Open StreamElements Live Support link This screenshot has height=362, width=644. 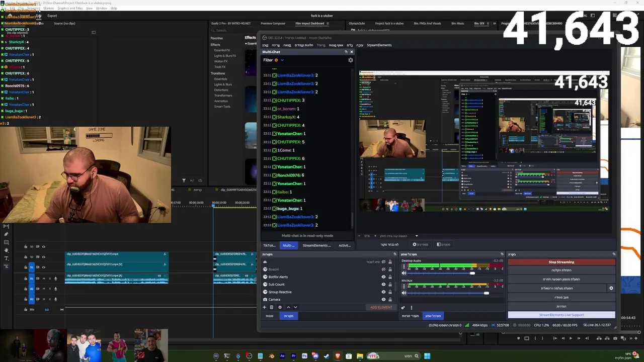tap(561, 315)
